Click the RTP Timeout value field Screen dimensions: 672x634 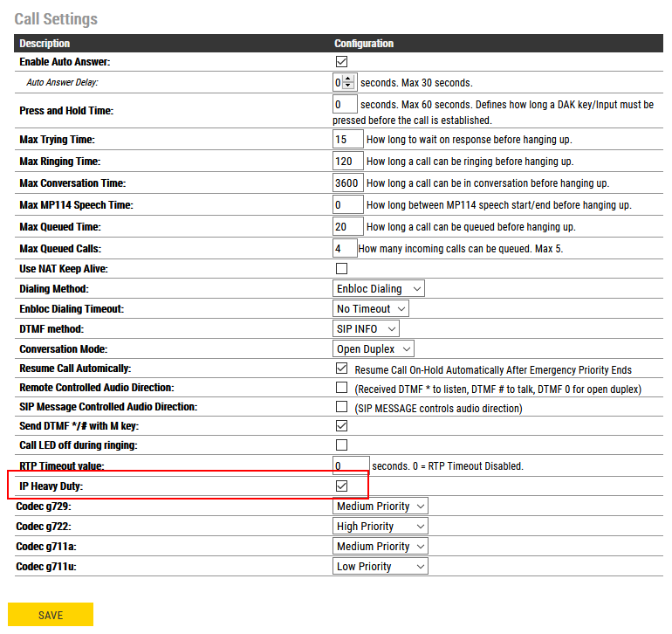350,465
